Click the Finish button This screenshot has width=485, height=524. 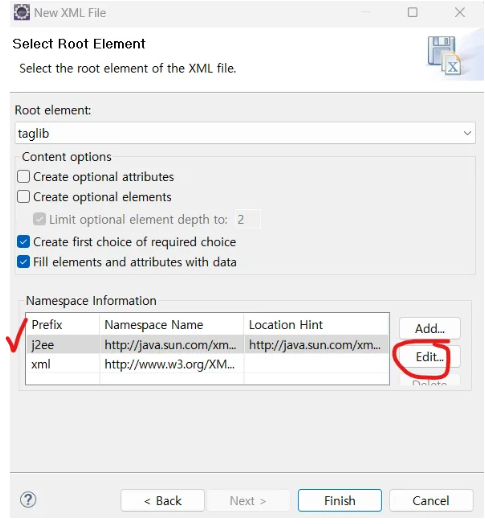[x=340, y=501]
